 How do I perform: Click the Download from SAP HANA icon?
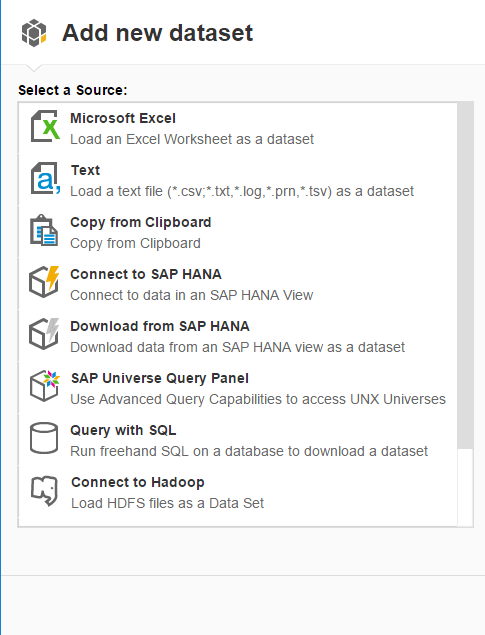(44, 334)
